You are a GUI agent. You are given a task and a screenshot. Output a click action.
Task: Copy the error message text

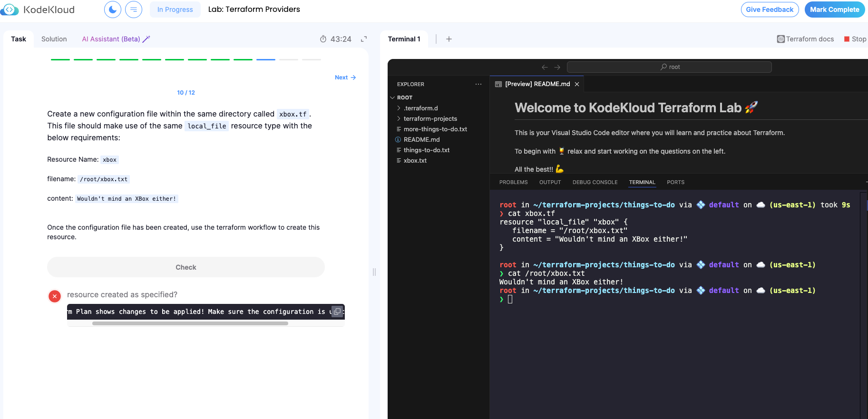tap(337, 312)
